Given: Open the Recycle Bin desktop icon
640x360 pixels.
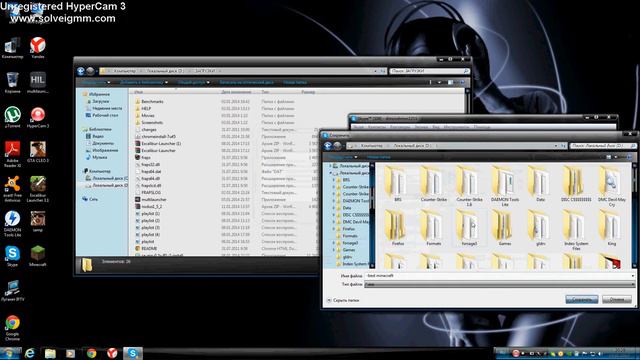Looking at the screenshot, I should coord(12,82).
